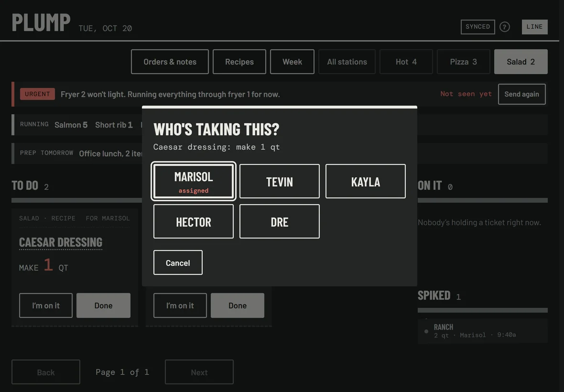Screen dimensions: 564x392
Task: Pick Tevin to take the ticket
Action: pyautogui.click(x=280, y=181)
